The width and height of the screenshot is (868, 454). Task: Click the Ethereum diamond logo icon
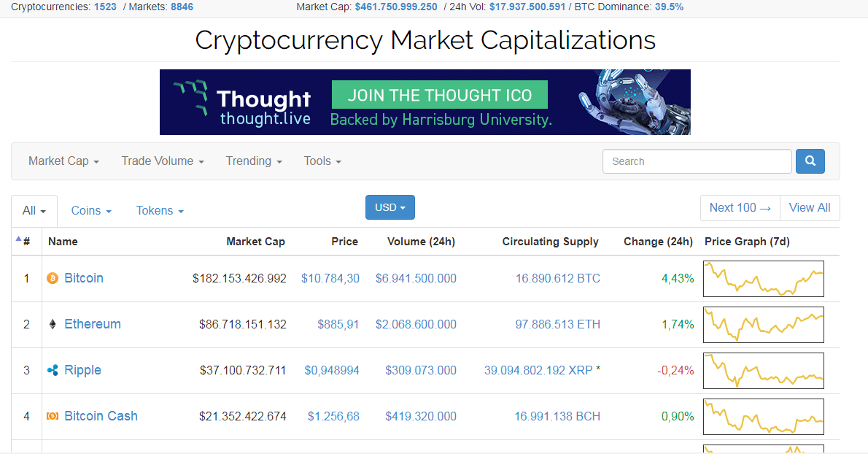point(52,324)
